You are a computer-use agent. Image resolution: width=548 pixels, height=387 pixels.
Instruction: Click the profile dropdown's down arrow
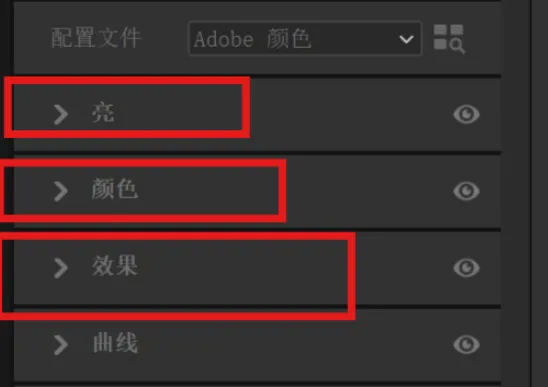[406, 39]
